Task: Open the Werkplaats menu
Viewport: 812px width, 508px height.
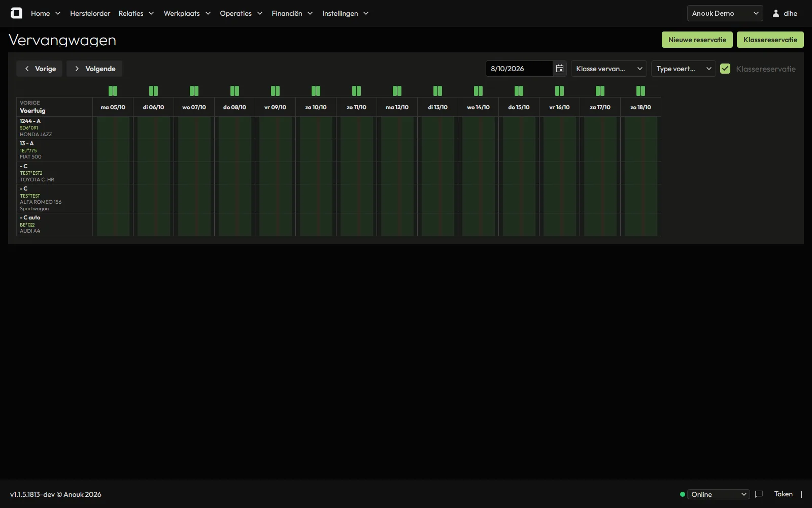Action: tap(187, 13)
